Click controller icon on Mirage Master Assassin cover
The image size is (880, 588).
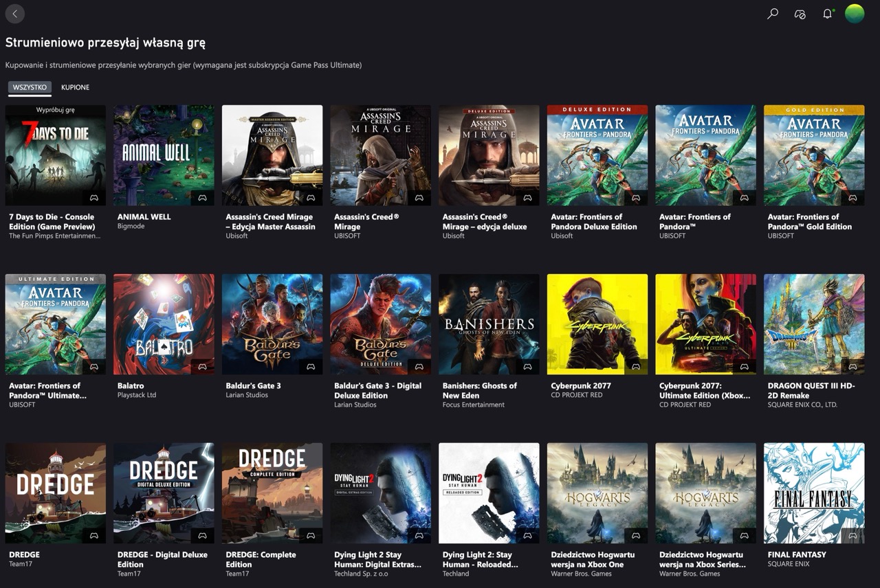[311, 198]
